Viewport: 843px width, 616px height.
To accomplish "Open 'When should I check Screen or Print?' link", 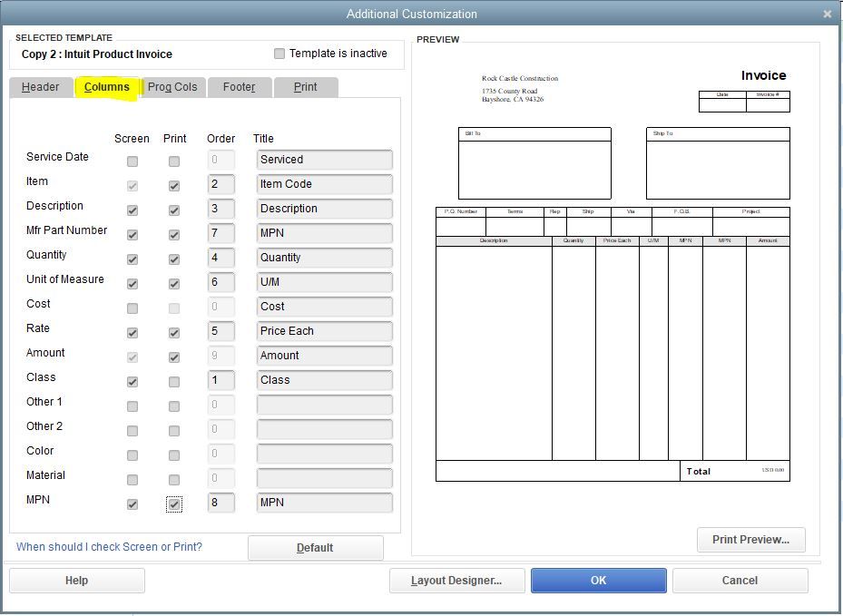I will point(109,547).
